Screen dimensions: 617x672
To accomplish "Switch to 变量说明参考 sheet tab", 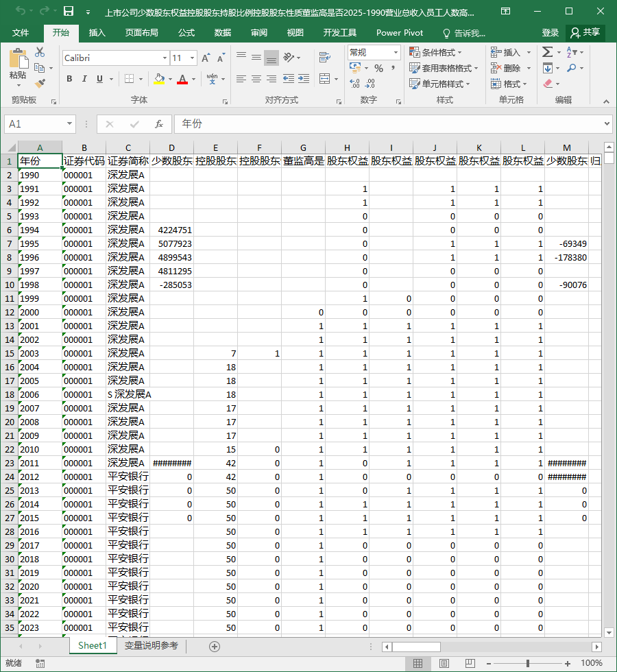I will [x=152, y=645].
